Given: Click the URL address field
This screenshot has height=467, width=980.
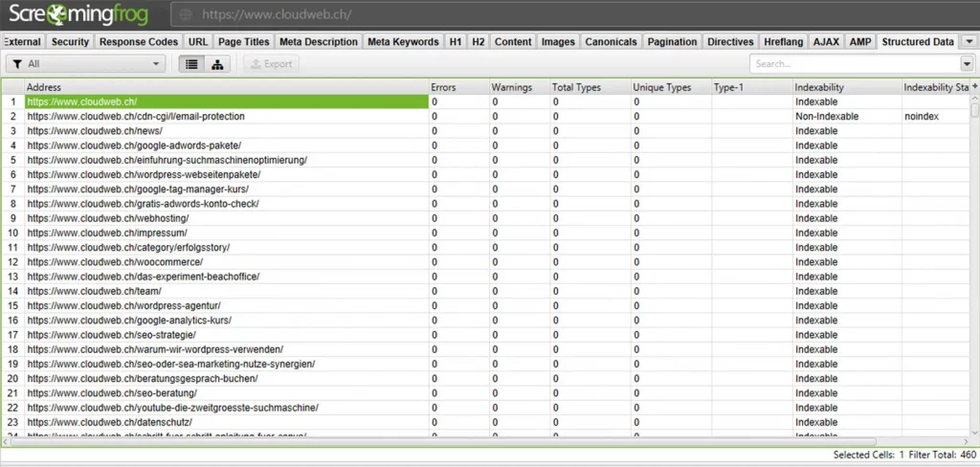Looking at the screenshot, I should click(x=575, y=14).
